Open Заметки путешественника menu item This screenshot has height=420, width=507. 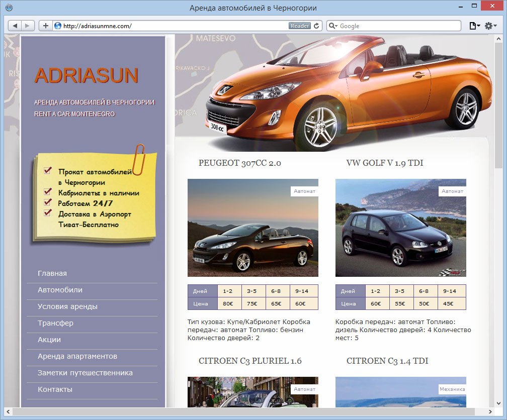point(85,373)
